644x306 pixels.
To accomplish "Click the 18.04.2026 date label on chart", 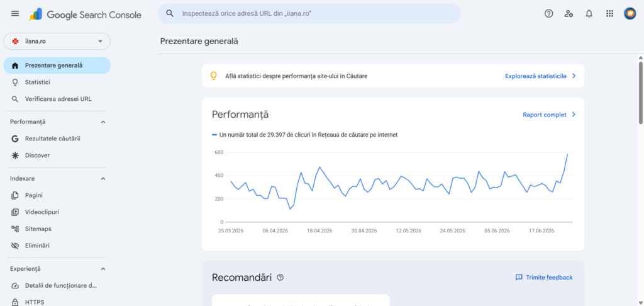I will pos(319,230).
